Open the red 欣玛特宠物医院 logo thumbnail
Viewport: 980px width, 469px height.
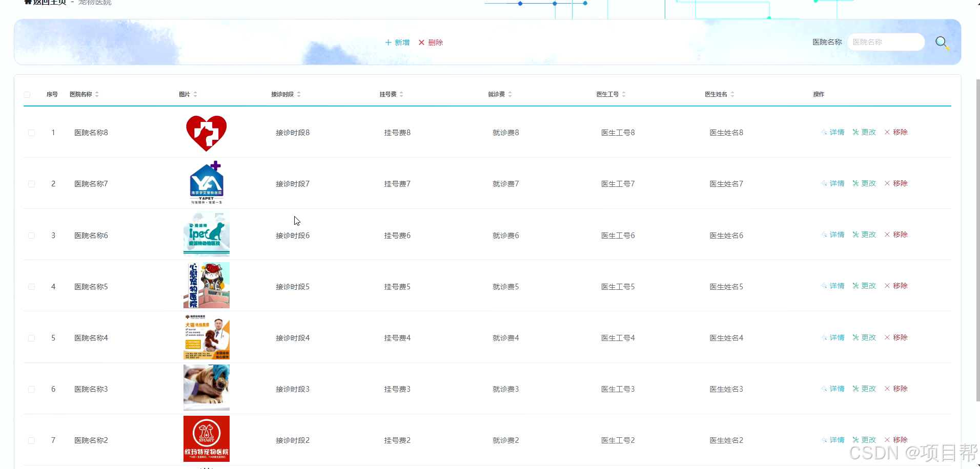(207, 439)
